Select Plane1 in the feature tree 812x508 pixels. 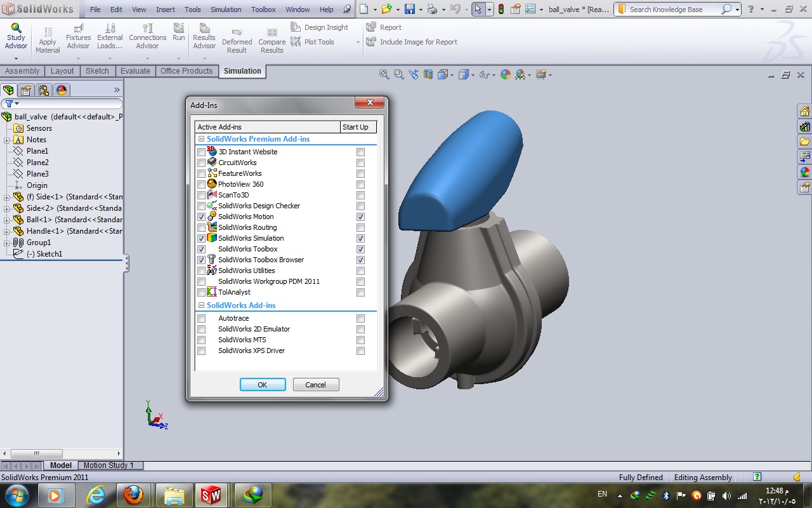[x=37, y=151]
